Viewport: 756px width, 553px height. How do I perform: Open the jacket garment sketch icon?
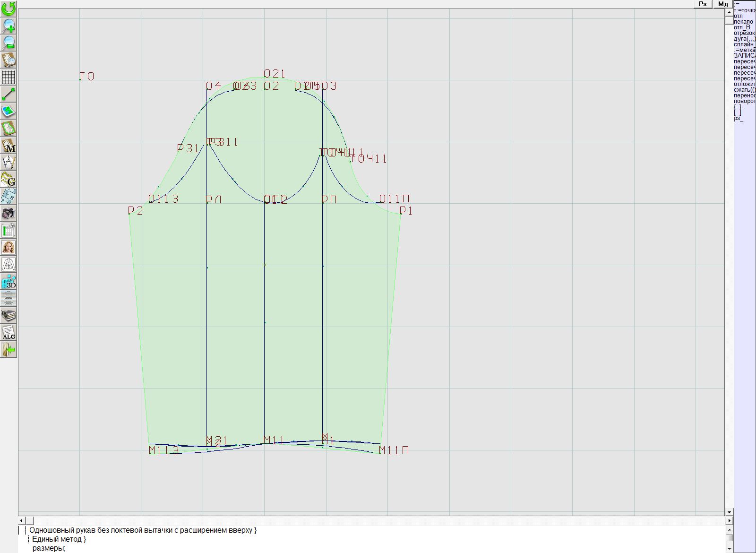tap(9, 264)
